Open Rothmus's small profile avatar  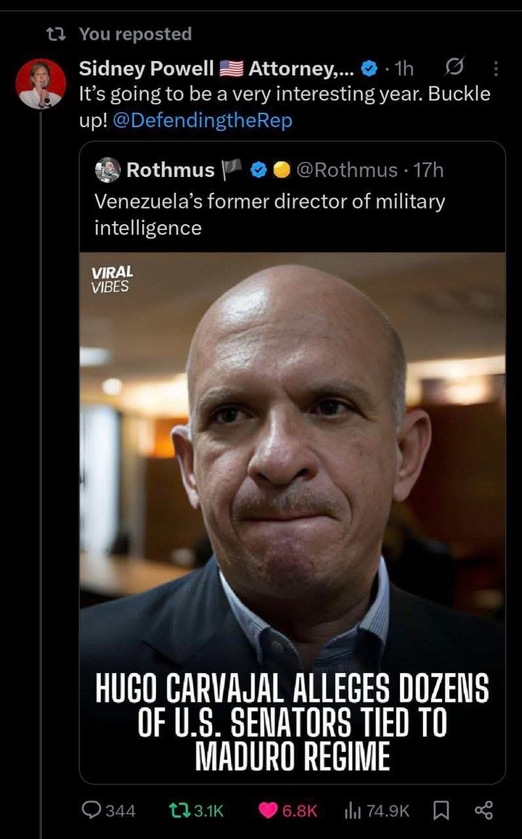pos(108,170)
